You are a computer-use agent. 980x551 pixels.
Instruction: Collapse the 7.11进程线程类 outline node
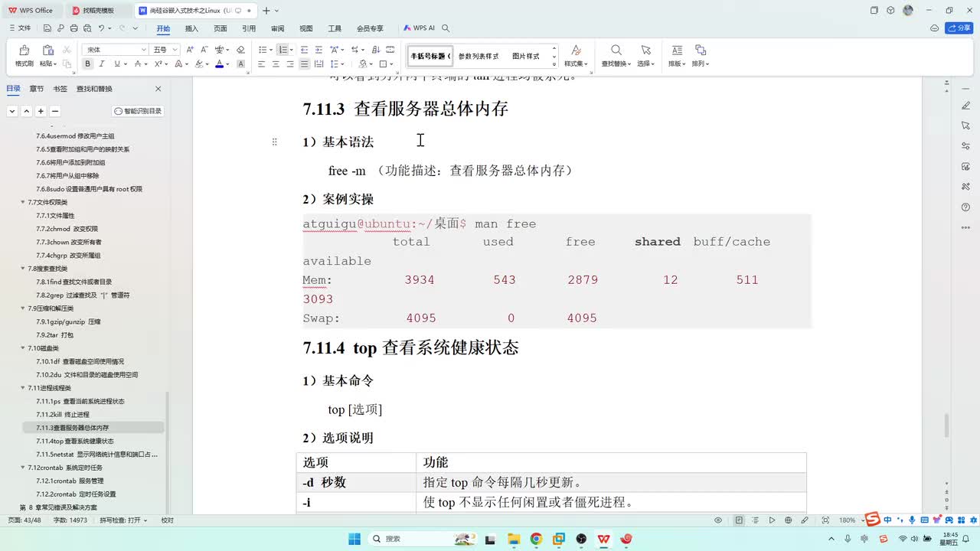(x=23, y=388)
